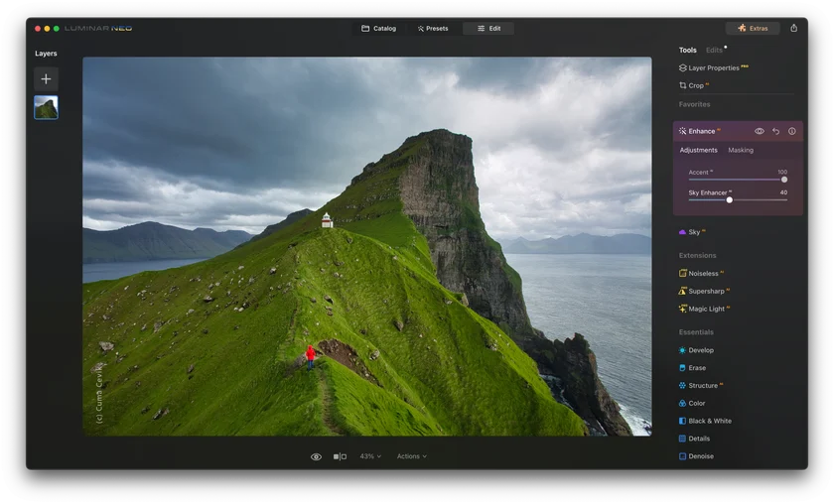Viewport: 834px width, 504px height.
Task: Click the Sky Enhancer slider handle
Action: click(729, 199)
